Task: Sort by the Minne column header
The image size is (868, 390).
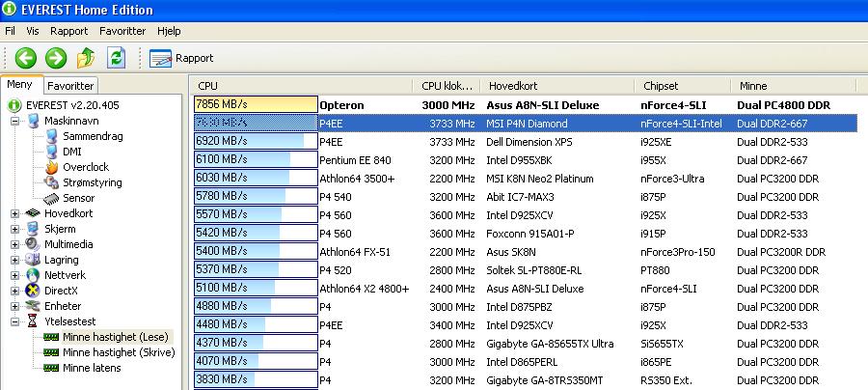Action: (x=794, y=86)
